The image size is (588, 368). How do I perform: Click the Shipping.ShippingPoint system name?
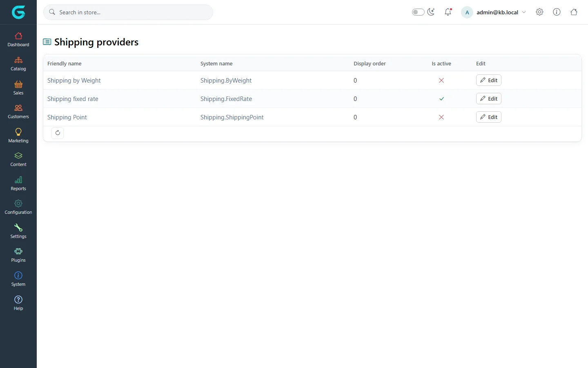(x=232, y=117)
